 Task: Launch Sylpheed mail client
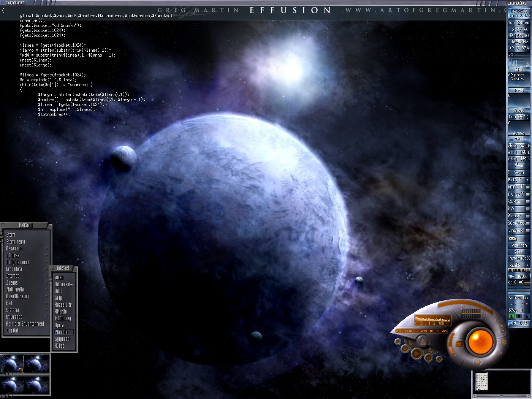[64, 339]
